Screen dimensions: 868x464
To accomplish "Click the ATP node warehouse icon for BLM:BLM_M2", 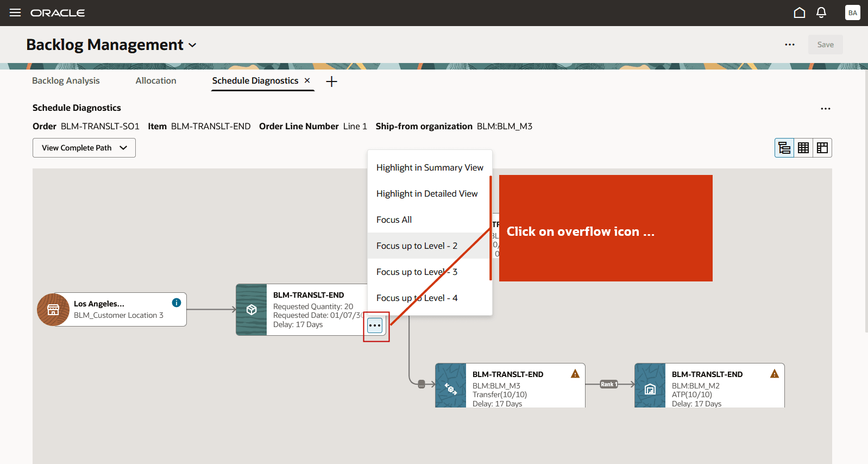I will 650,388.
